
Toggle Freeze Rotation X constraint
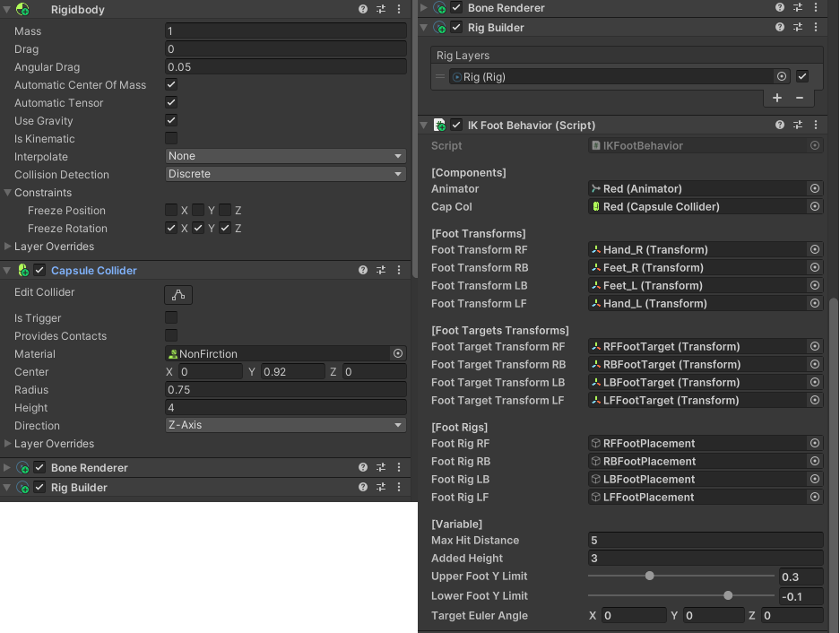(x=170, y=228)
